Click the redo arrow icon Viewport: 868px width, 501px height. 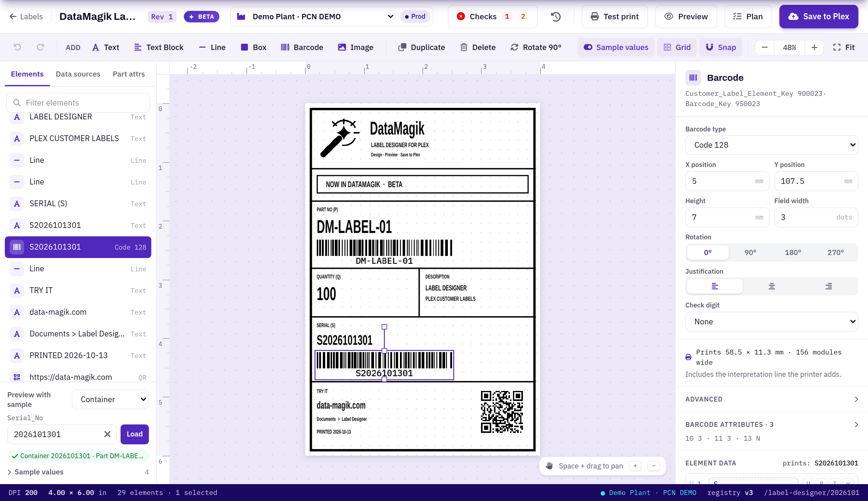coord(41,47)
